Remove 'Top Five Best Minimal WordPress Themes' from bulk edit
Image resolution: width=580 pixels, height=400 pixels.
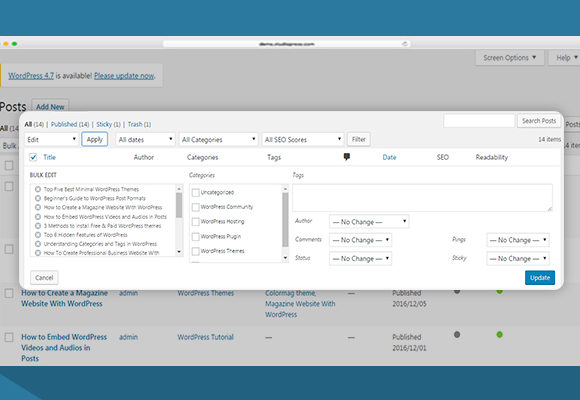click(38, 189)
